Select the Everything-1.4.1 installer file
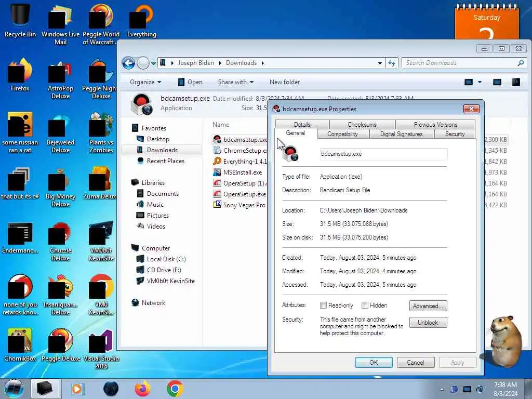The image size is (532, 399). 241,162
